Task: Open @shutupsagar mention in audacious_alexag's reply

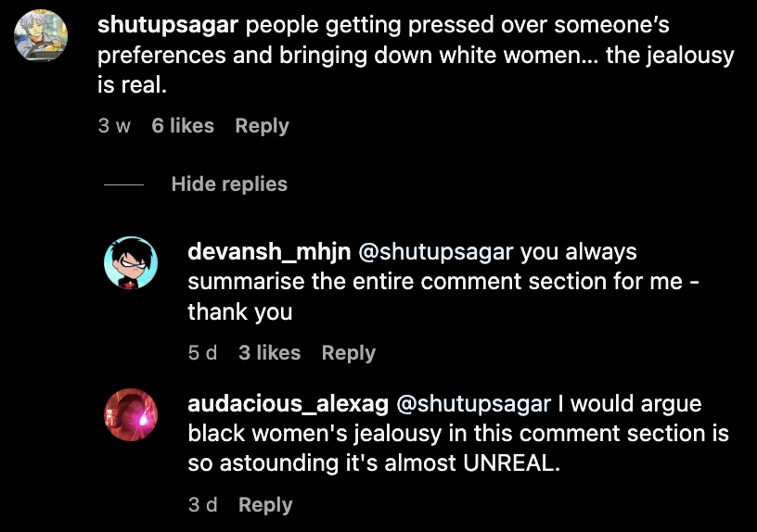Action: point(473,404)
